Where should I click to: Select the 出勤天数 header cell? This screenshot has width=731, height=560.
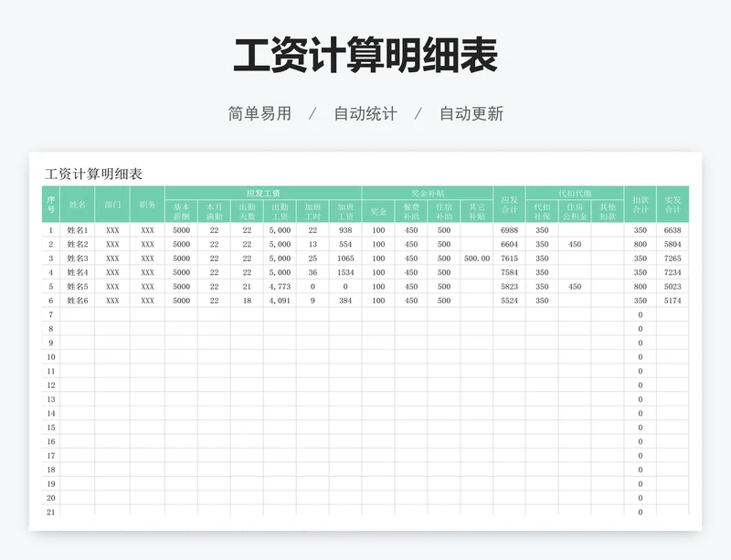click(247, 211)
